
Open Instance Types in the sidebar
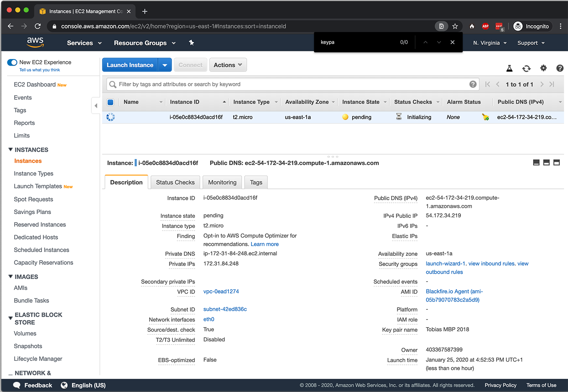pos(34,174)
